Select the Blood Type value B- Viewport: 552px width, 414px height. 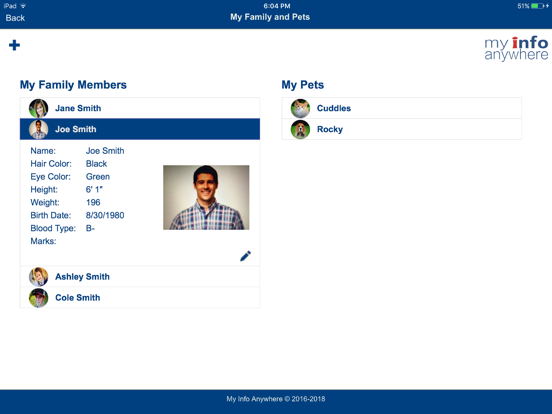pyautogui.click(x=90, y=228)
